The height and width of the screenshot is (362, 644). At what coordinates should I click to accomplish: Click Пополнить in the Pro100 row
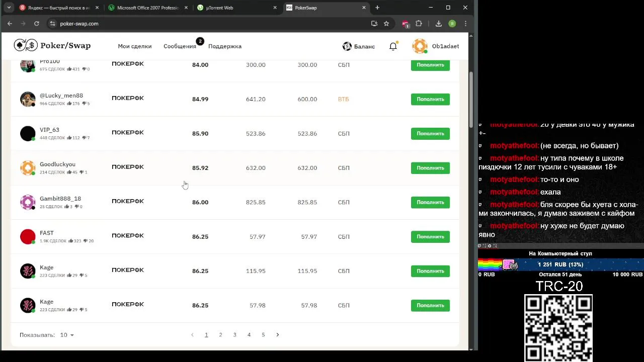click(430, 65)
